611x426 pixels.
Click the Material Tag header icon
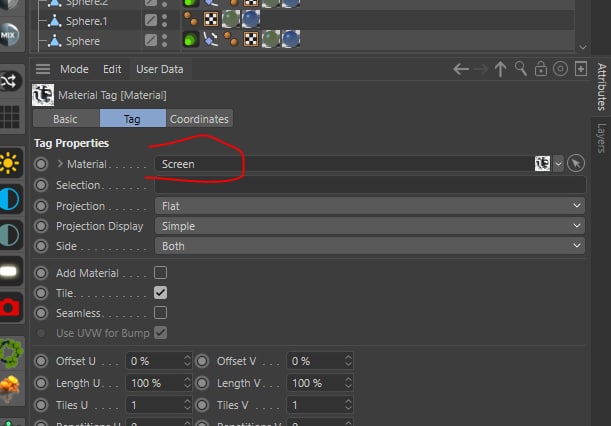pyautogui.click(x=43, y=95)
